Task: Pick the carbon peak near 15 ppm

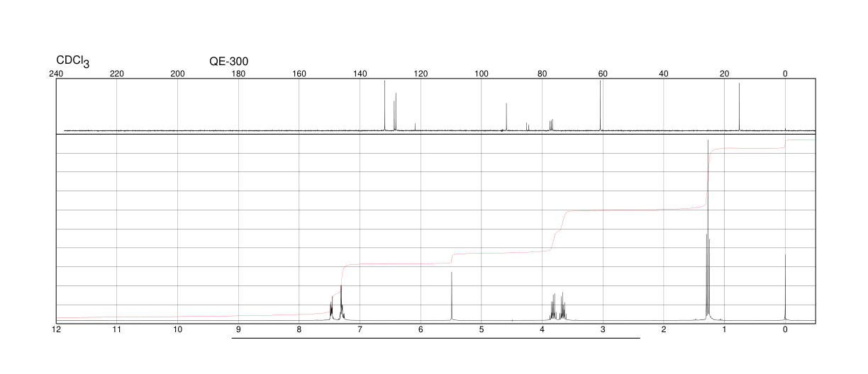Action: coord(739,106)
